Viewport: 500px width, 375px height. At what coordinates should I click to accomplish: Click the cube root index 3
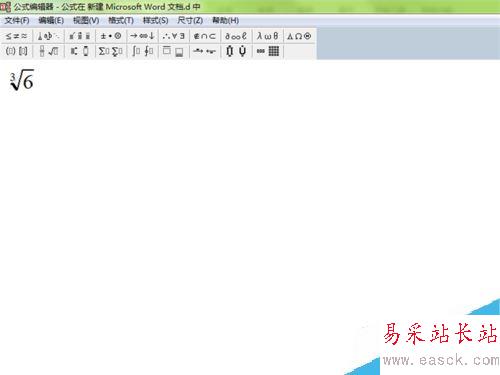click(x=13, y=76)
